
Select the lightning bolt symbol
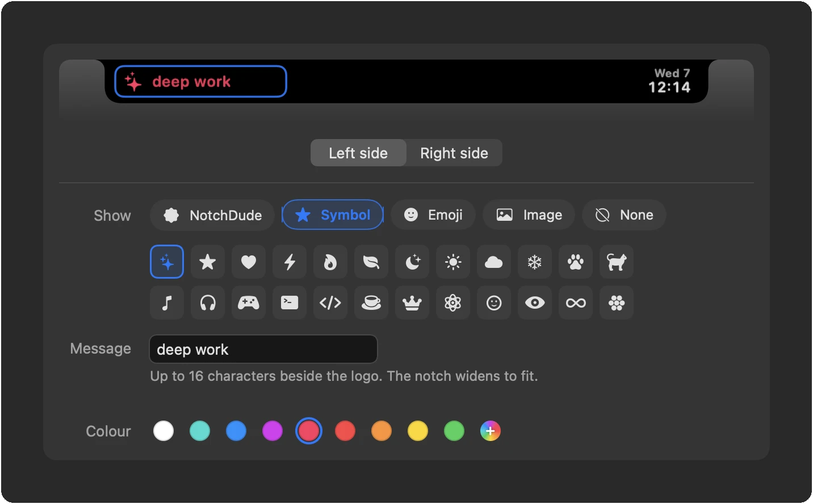pos(290,262)
